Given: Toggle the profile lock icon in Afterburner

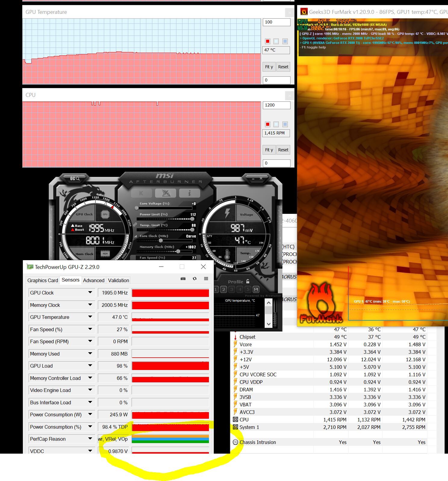Looking at the screenshot, I should click(248, 281).
